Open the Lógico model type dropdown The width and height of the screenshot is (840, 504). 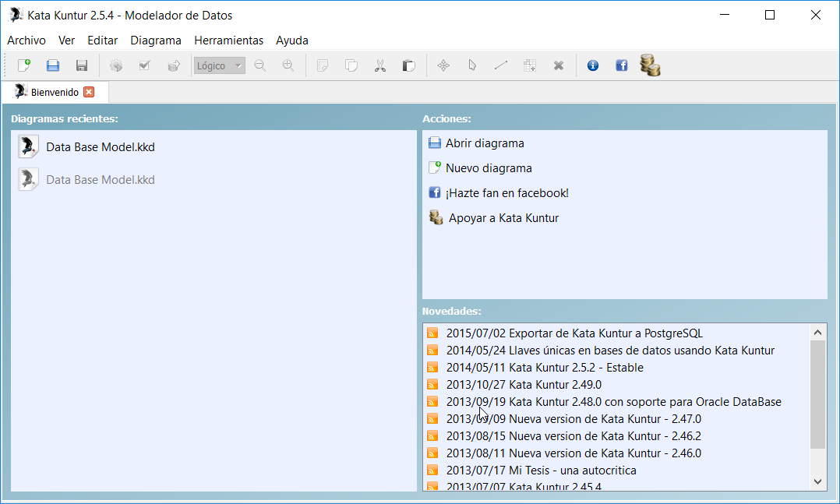coord(219,65)
